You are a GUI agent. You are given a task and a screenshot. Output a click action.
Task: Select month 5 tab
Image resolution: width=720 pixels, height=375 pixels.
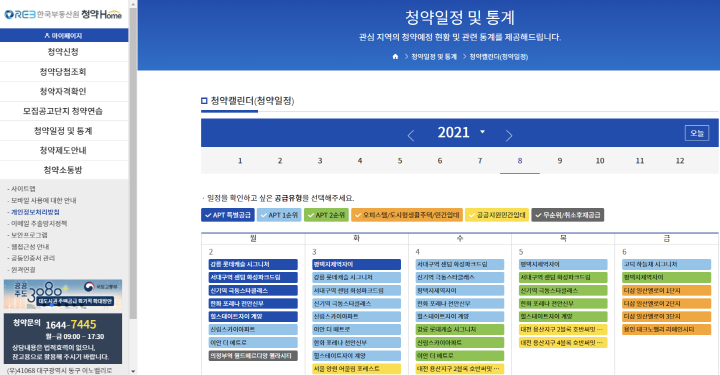coord(399,161)
